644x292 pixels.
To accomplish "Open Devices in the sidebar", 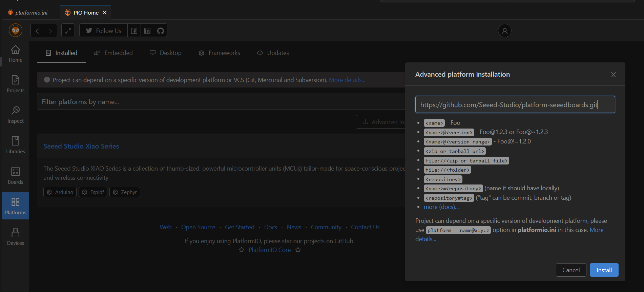I will [x=16, y=237].
